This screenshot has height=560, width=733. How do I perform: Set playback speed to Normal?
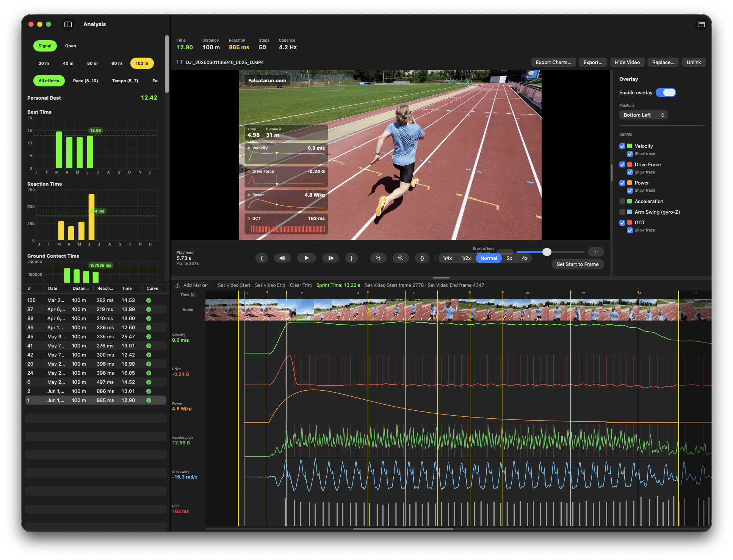tap(489, 258)
